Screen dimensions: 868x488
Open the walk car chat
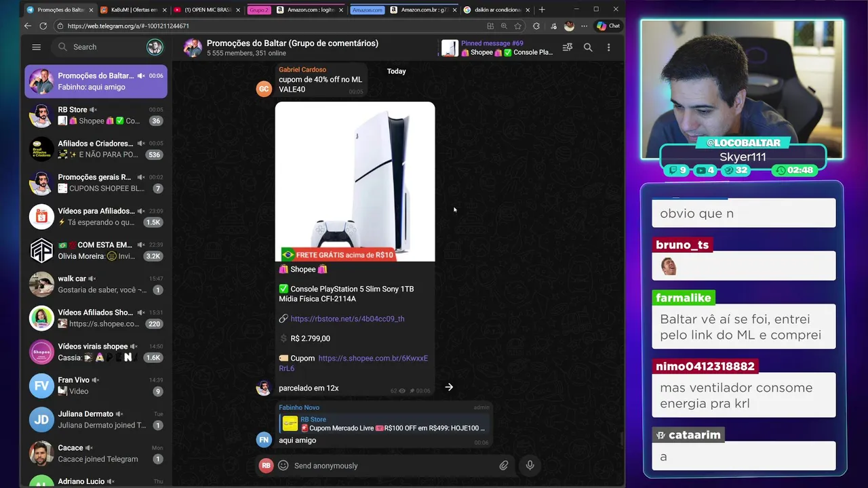(96, 285)
